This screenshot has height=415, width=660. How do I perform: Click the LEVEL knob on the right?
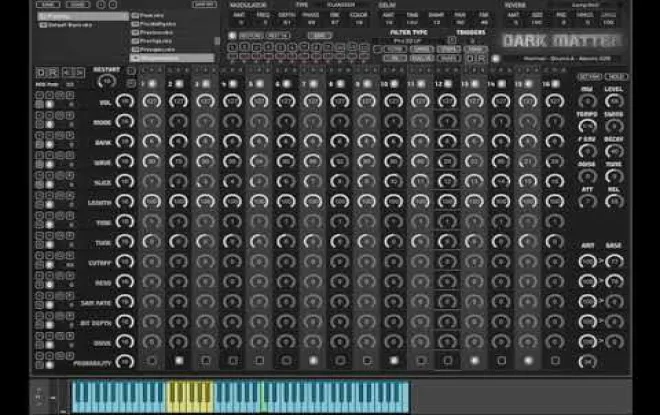click(x=614, y=101)
